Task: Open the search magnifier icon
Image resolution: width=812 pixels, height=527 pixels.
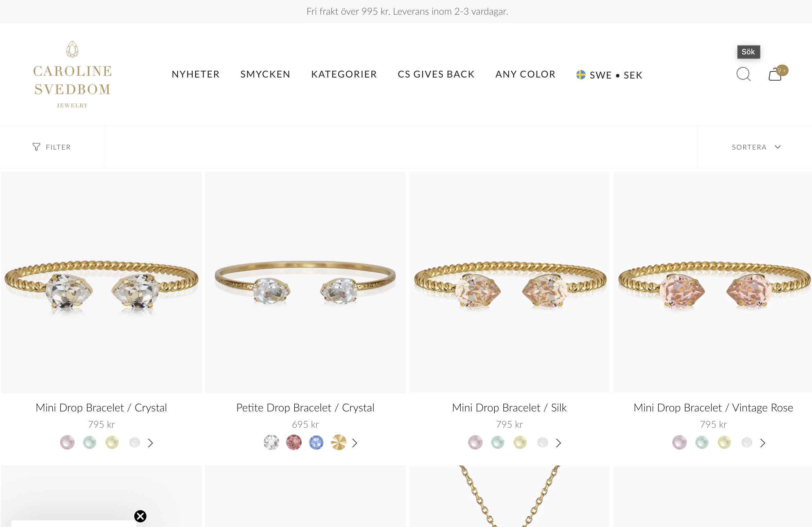Action: click(743, 74)
